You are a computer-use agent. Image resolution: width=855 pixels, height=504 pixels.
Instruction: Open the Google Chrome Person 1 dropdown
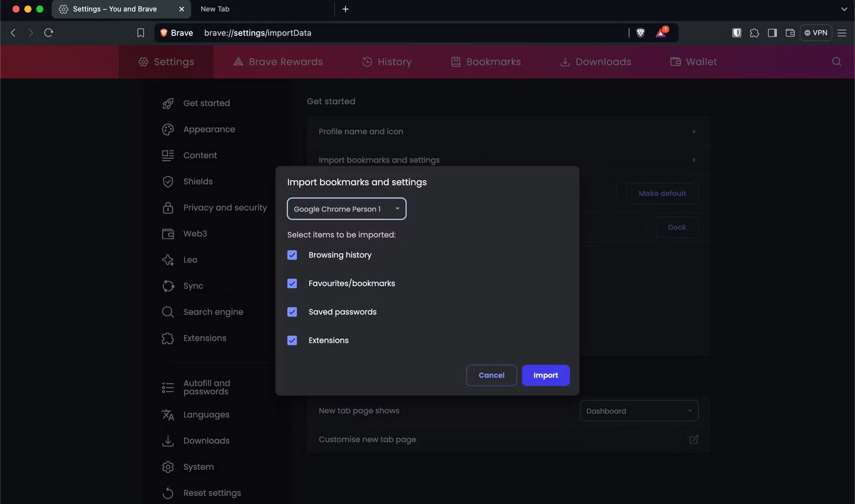(347, 209)
